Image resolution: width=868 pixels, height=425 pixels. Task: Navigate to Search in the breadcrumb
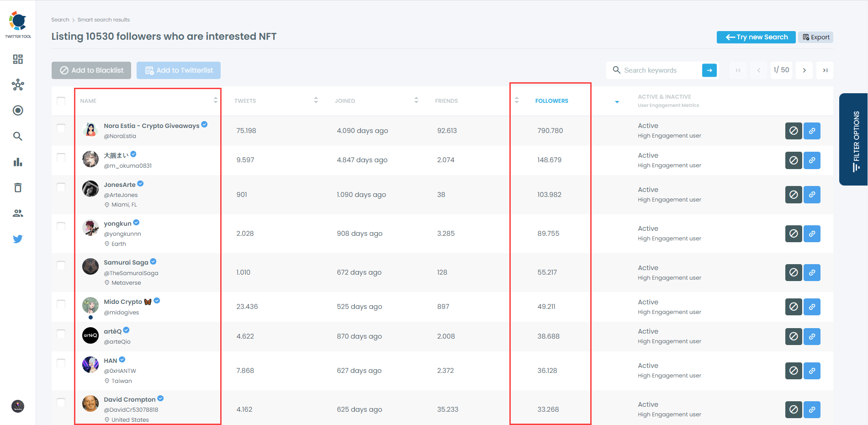[60, 20]
